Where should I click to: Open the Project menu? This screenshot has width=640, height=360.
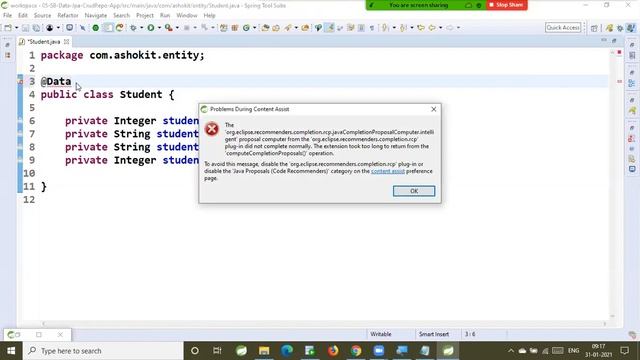click(x=145, y=15)
